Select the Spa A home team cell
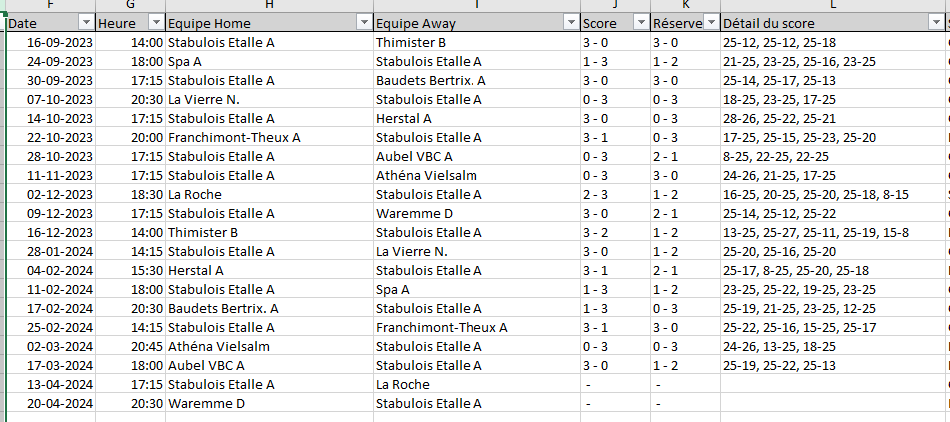The height and width of the screenshot is (422, 950). pyautogui.click(x=270, y=62)
